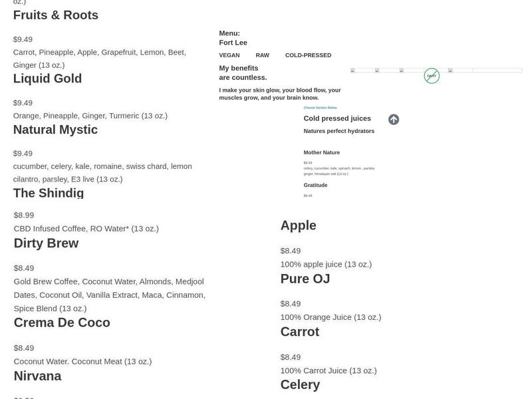Image resolution: width=532 pixels, height=399 pixels.
Task: Click the second badge placeholder icon
Action: point(377,71)
